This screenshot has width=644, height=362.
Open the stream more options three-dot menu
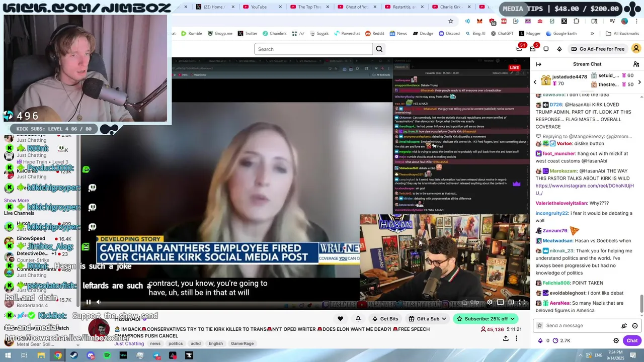(x=516, y=338)
